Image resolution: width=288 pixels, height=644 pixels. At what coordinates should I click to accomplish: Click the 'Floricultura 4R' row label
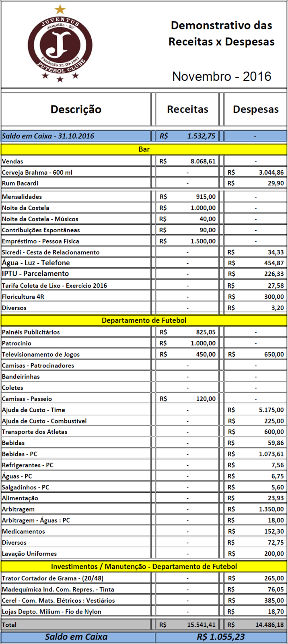[x=23, y=297]
